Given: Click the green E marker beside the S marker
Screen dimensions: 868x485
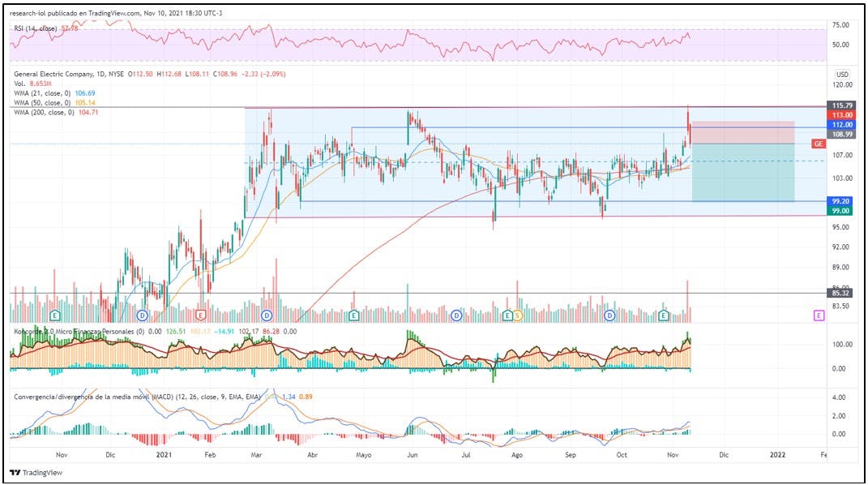Looking at the screenshot, I should pyautogui.click(x=507, y=315).
